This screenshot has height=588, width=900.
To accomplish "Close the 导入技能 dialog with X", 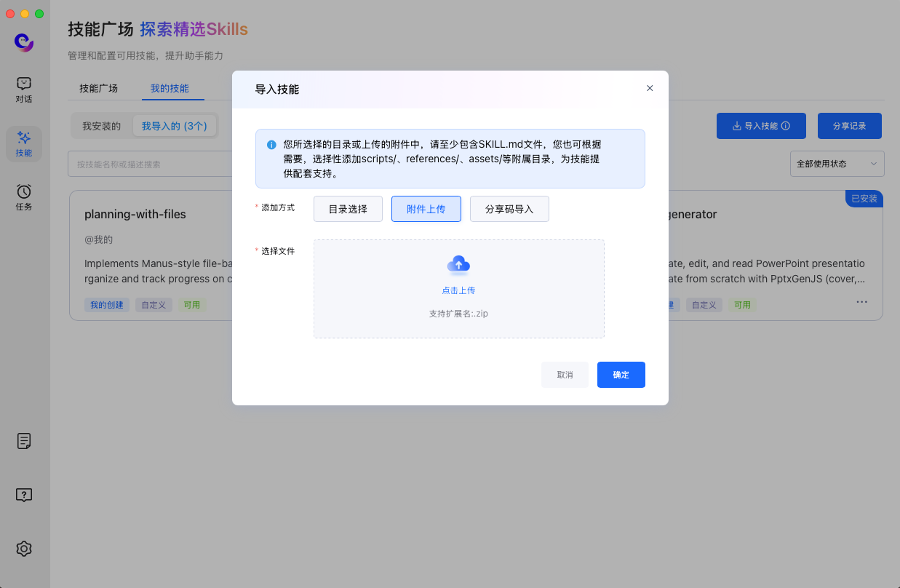I will (x=650, y=88).
